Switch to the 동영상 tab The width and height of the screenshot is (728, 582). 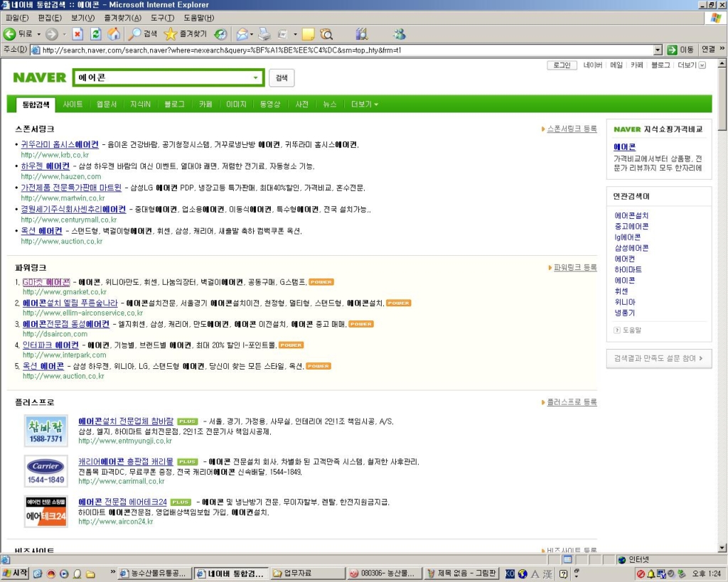pos(270,104)
